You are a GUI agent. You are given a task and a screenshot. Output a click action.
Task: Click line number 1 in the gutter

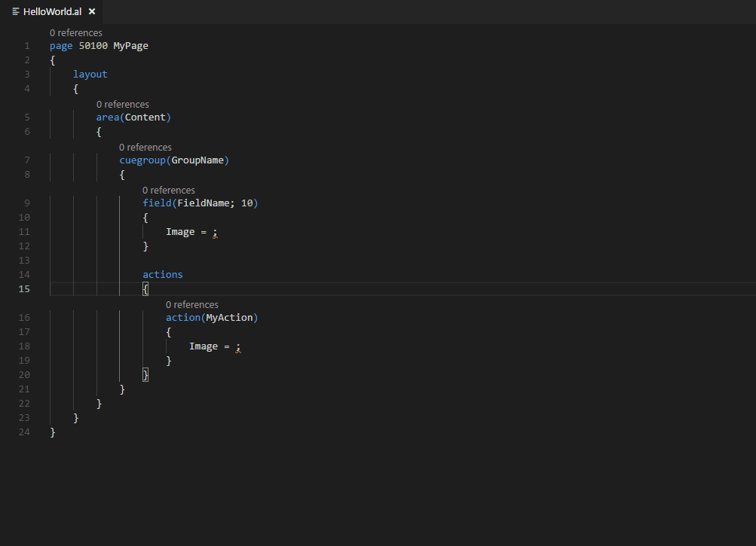click(x=27, y=46)
